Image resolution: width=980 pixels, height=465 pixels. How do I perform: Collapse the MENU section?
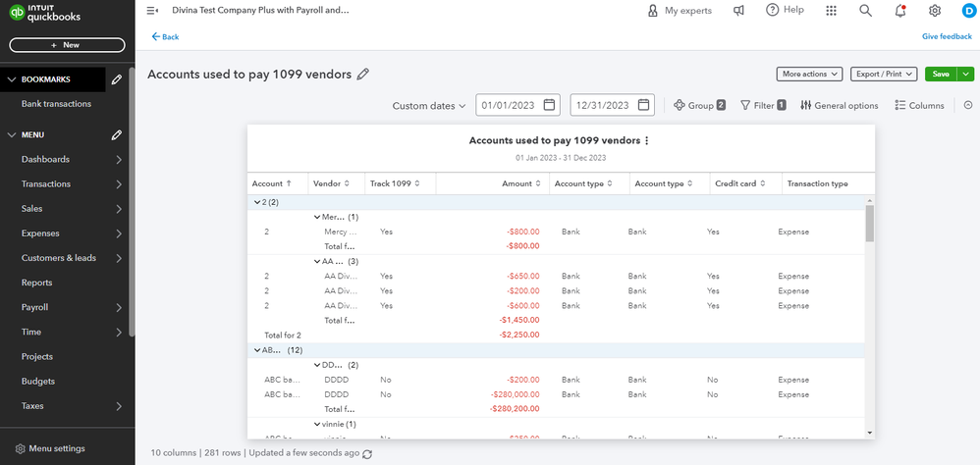click(11, 134)
